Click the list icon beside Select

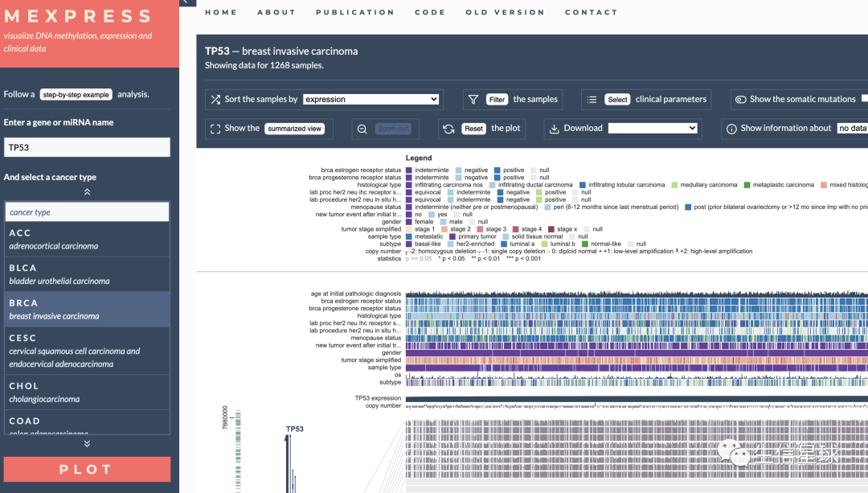(x=592, y=100)
